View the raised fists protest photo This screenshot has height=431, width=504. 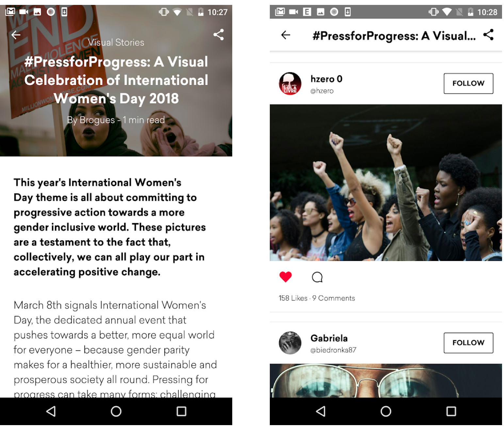coord(386,182)
